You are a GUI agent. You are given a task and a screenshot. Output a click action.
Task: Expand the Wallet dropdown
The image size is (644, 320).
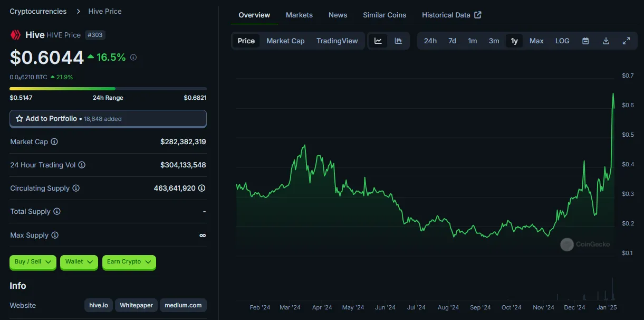click(x=79, y=262)
